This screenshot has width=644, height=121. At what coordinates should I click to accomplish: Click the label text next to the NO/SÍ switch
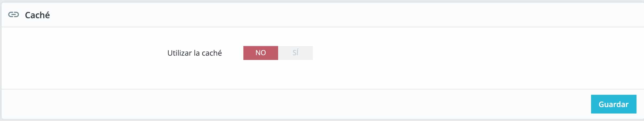click(194, 53)
